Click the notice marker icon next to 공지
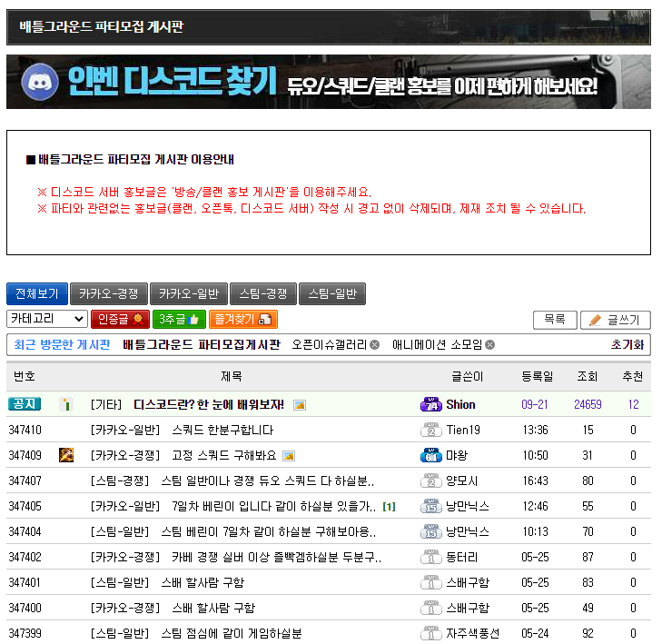The image size is (662, 644). tap(66, 404)
